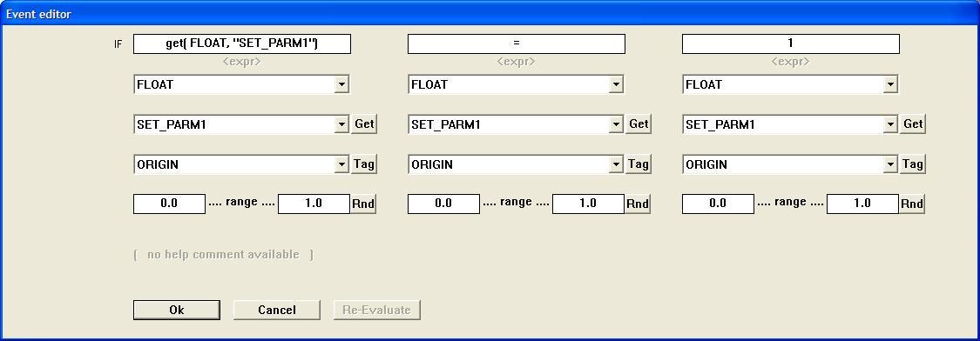Dismiss the Event editor with Cancel
Image resolution: width=980 pixels, height=341 pixels.
(277, 310)
